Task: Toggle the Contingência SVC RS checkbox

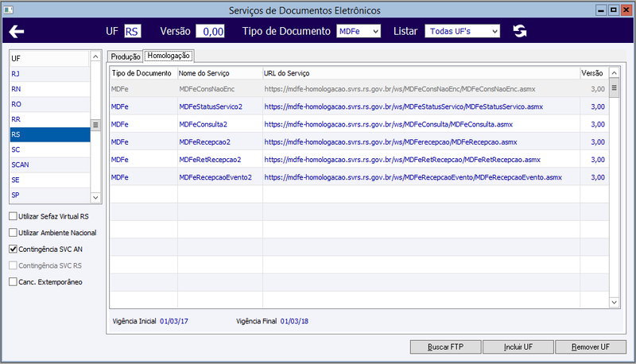Action: point(13,265)
